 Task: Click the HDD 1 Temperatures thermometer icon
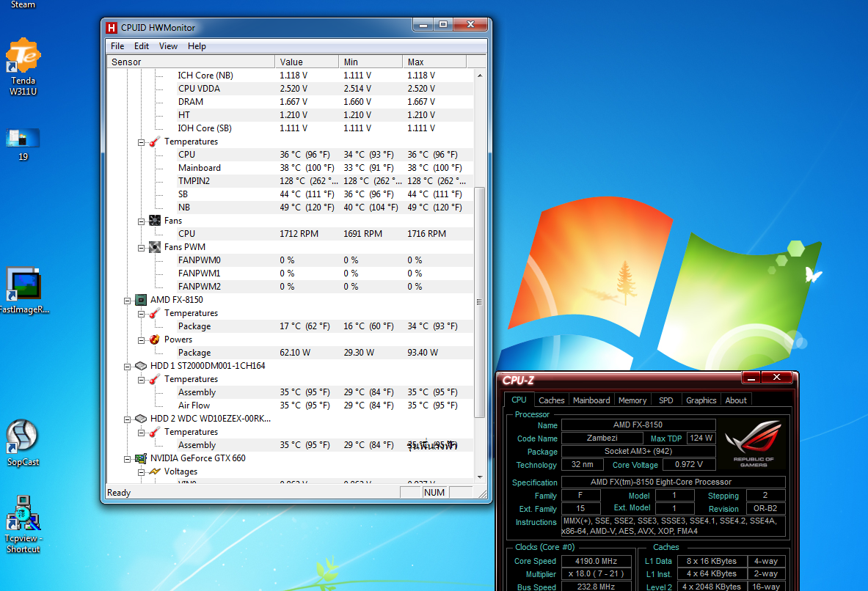tap(154, 379)
